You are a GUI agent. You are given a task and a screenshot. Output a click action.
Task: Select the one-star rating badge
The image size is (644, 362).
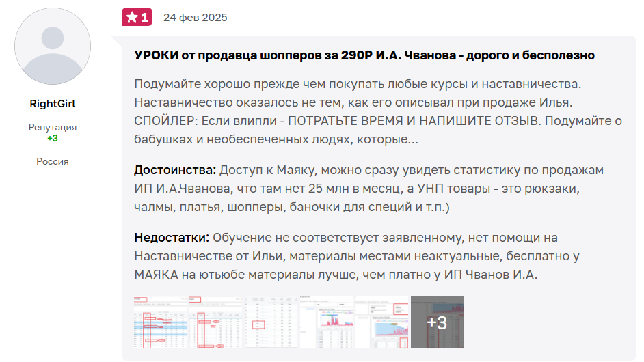click(137, 17)
